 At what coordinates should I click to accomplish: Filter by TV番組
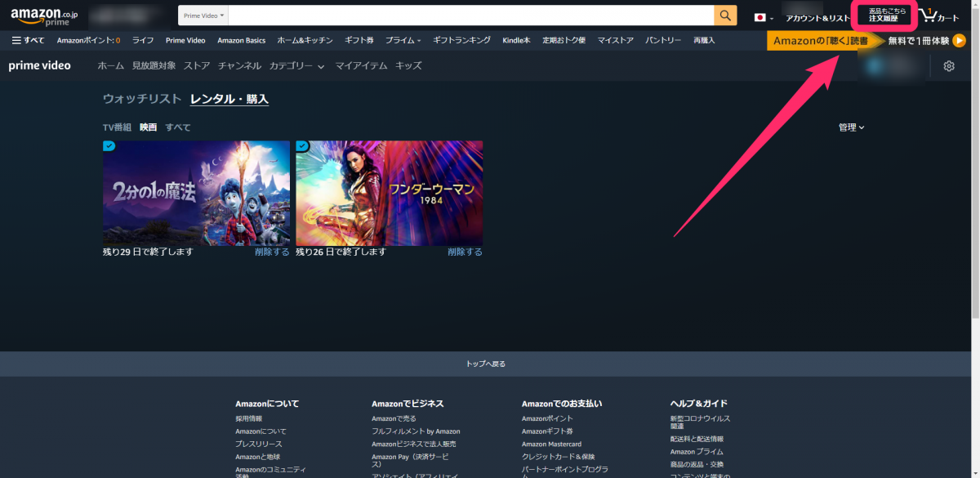coord(117,127)
